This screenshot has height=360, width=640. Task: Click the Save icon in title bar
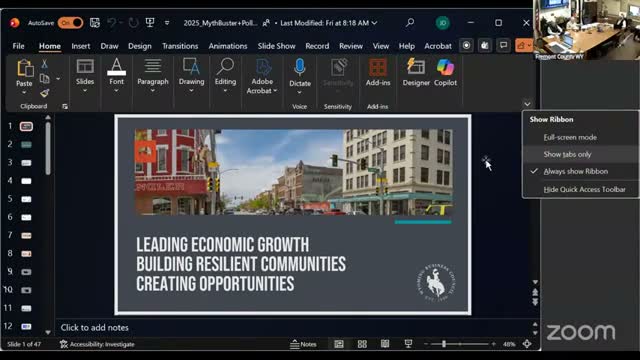(x=95, y=23)
